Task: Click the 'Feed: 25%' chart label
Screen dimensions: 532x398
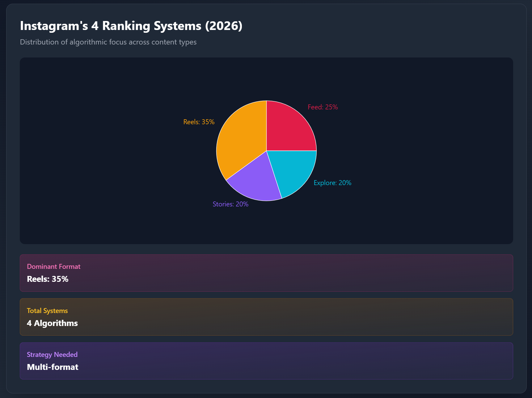Action: point(323,107)
